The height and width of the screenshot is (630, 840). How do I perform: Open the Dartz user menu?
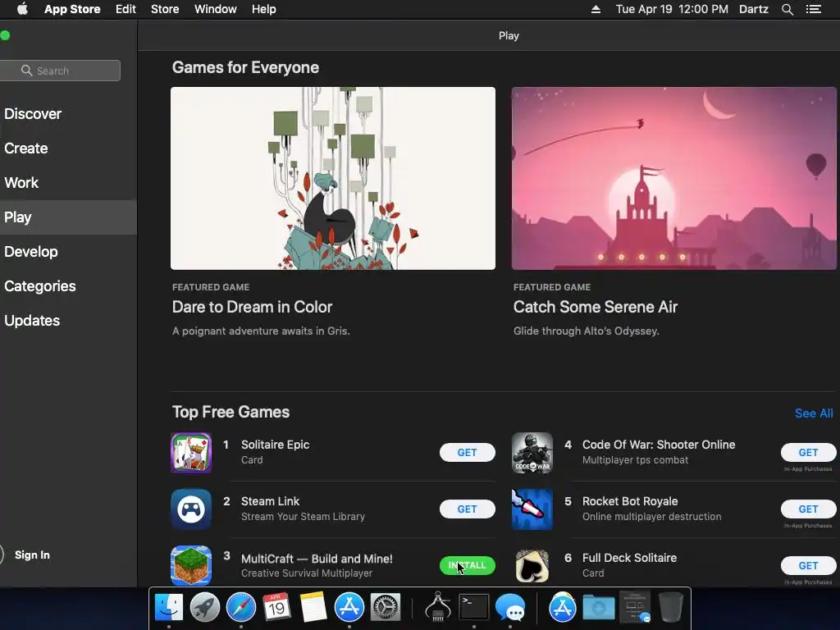754,9
